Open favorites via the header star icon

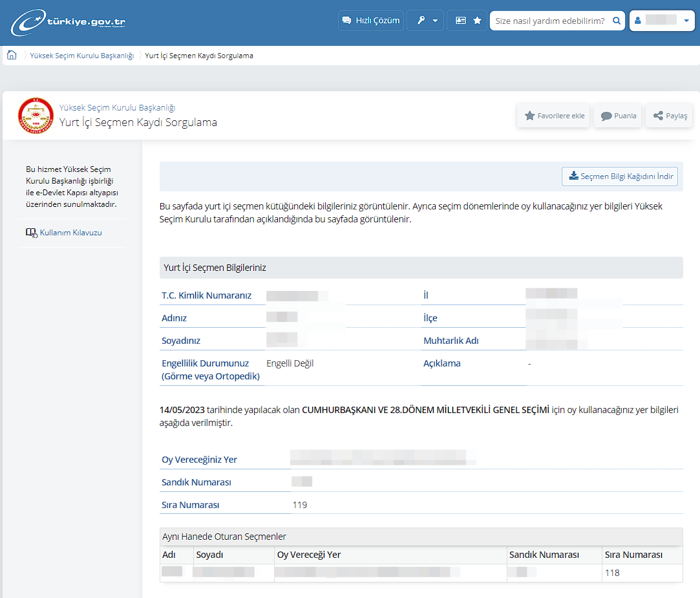pyautogui.click(x=478, y=21)
